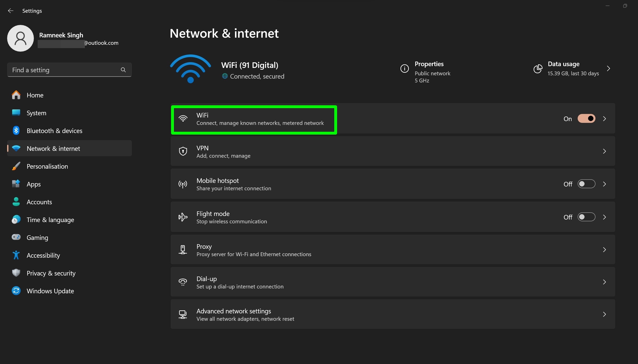The image size is (638, 364).
Task: Open Windows Update in the sidebar
Action: 69,291
